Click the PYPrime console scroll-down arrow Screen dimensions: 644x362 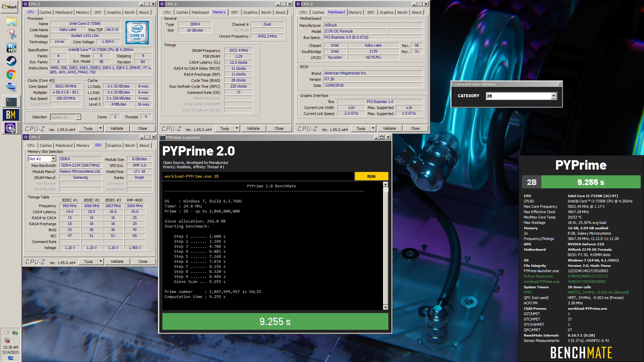pos(385,307)
